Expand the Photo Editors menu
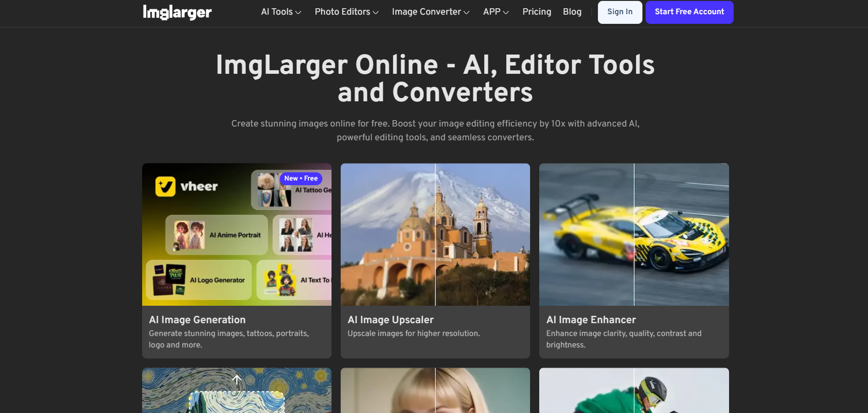This screenshot has height=413, width=868. coord(346,12)
